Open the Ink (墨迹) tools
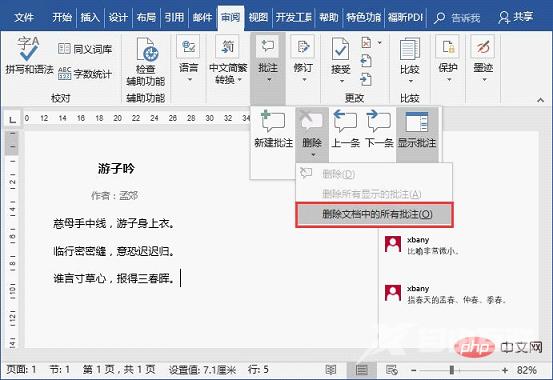 pos(483,58)
